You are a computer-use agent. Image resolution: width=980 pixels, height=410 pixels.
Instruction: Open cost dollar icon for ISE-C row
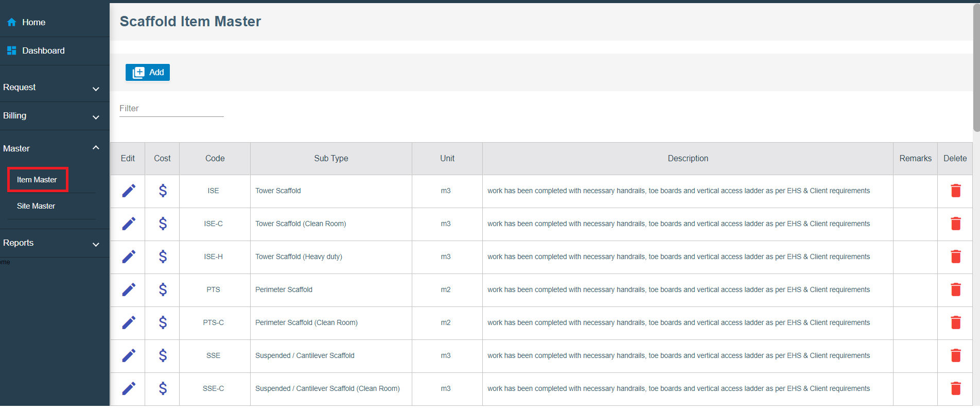[x=163, y=224]
